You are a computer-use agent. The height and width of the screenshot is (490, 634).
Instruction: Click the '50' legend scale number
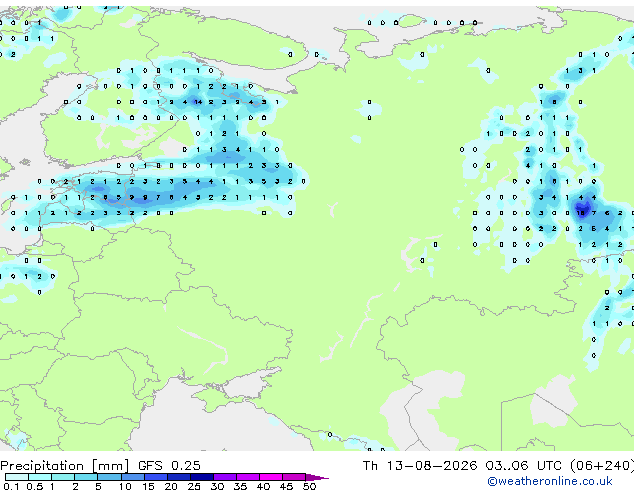pyautogui.click(x=309, y=486)
